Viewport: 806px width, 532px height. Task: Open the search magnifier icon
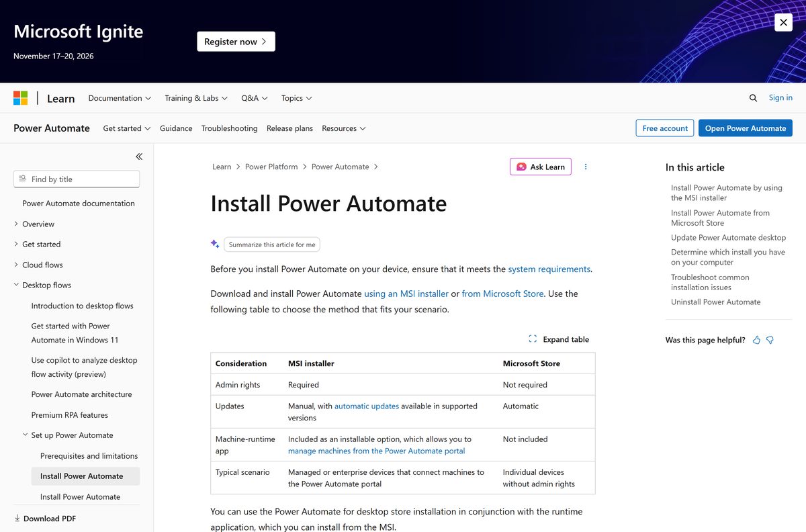pyautogui.click(x=753, y=98)
